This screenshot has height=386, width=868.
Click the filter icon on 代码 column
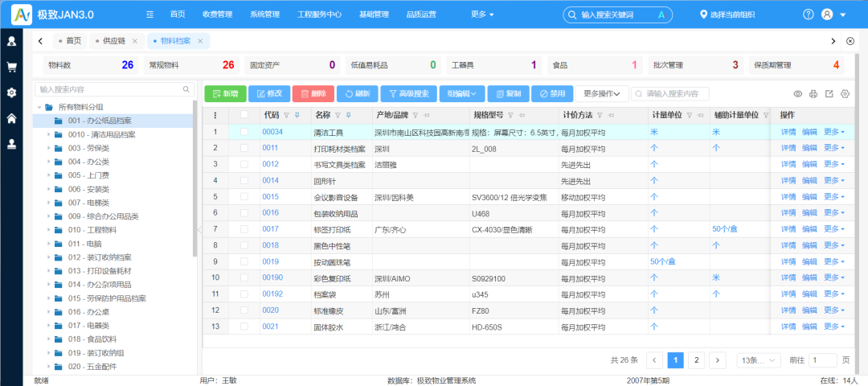pos(287,115)
